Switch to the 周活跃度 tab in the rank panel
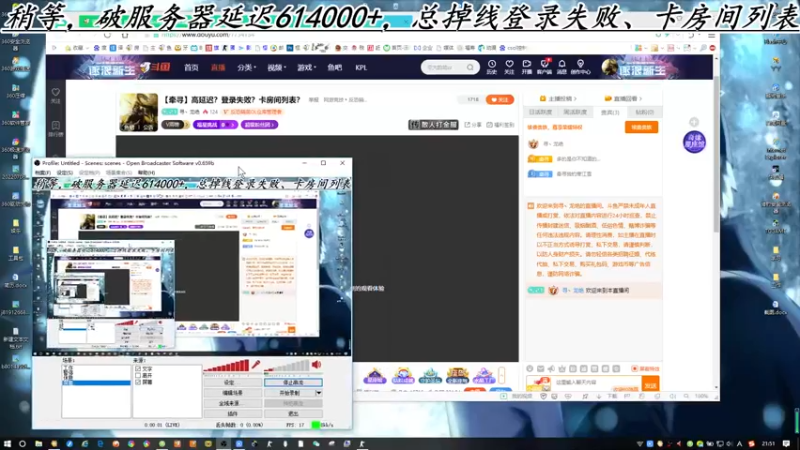Screen dimensions: 800x450 575,112
